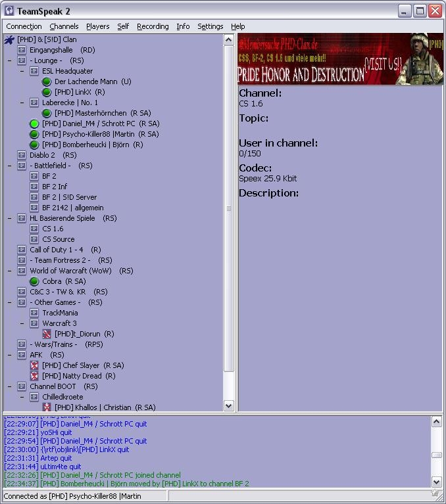Click the away icon beside [PHD]t_Diorun
The width and height of the screenshot is (446, 504).
[x=47, y=334]
